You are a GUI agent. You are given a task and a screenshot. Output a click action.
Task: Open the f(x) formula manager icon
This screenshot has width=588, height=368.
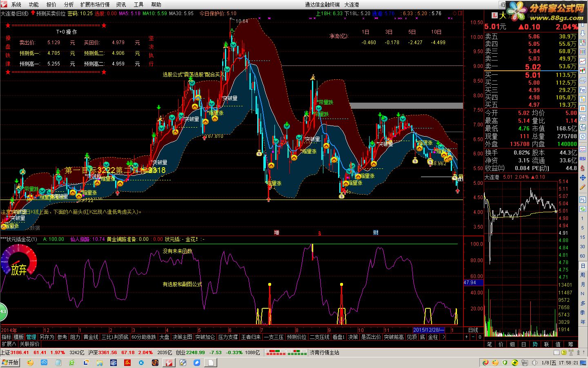tap(583, 127)
